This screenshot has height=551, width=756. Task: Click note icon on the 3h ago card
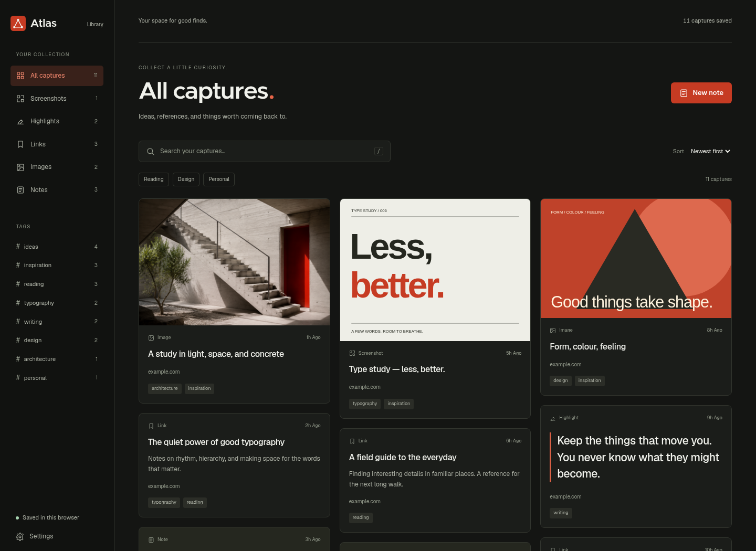pos(151,540)
